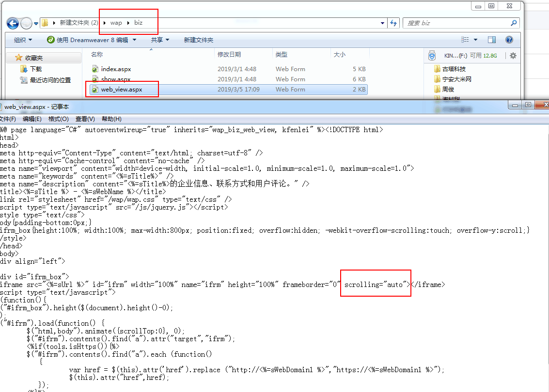This screenshot has height=392, width=549.
Task: Expand the 共享 dropdown menu
Action: point(160,40)
